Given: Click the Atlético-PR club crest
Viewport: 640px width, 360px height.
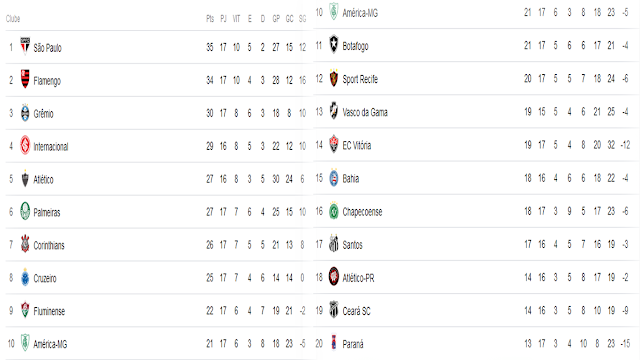Looking at the screenshot, I should click(333, 277).
